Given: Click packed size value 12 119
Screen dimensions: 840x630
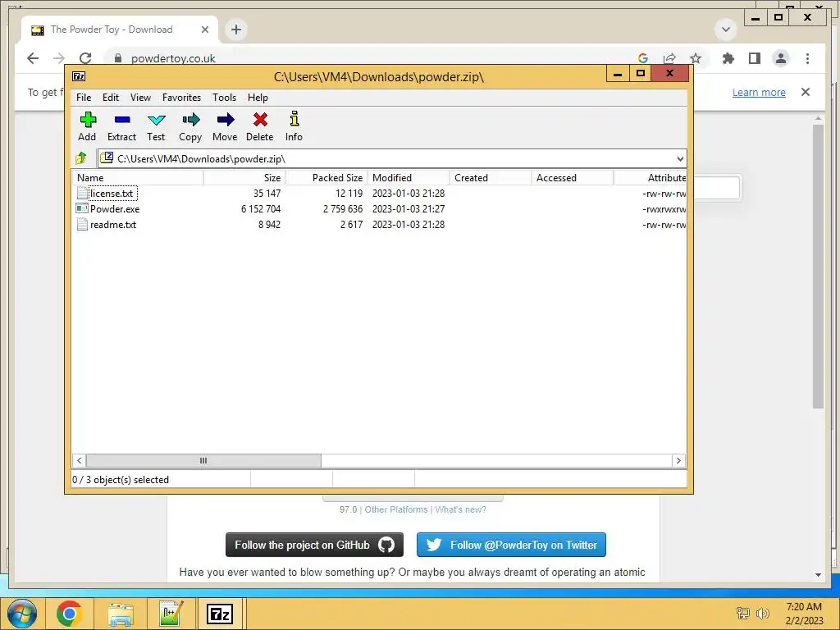Looking at the screenshot, I should pos(349,194).
